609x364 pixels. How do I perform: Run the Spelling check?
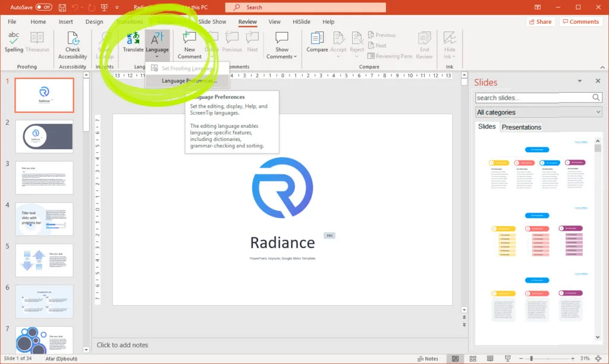pos(14,42)
